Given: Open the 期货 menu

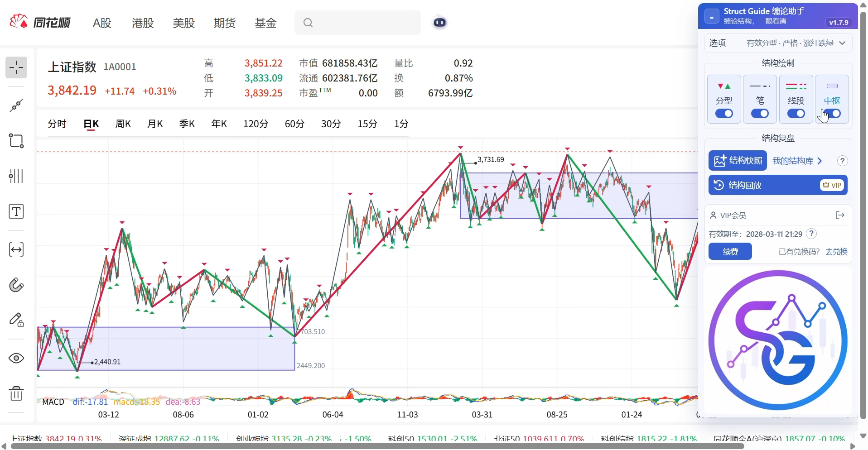Looking at the screenshot, I should [x=225, y=23].
